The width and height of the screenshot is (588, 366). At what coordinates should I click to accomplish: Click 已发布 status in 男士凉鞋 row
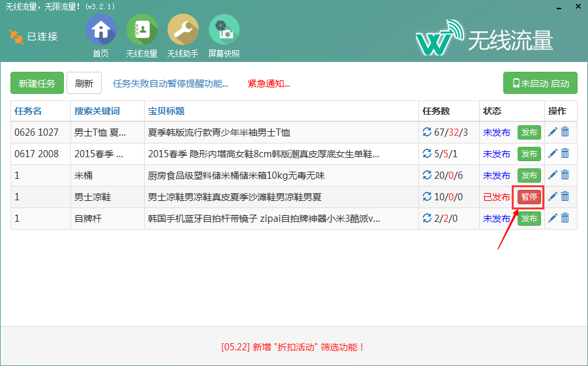(497, 197)
